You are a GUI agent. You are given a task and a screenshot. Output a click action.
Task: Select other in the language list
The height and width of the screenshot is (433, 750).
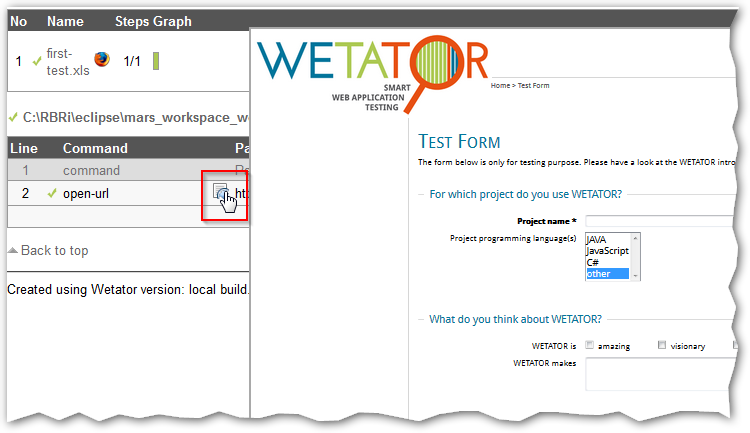click(607, 274)
